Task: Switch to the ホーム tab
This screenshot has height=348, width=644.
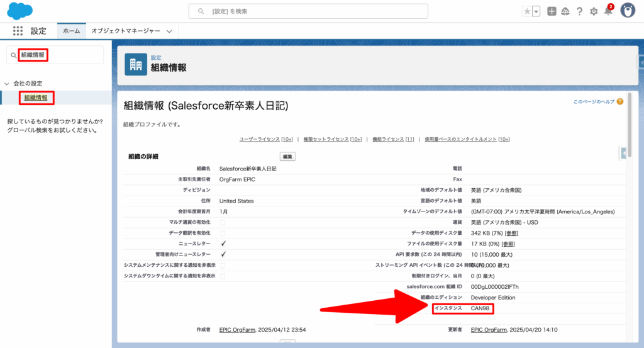Action: point(72,31)
